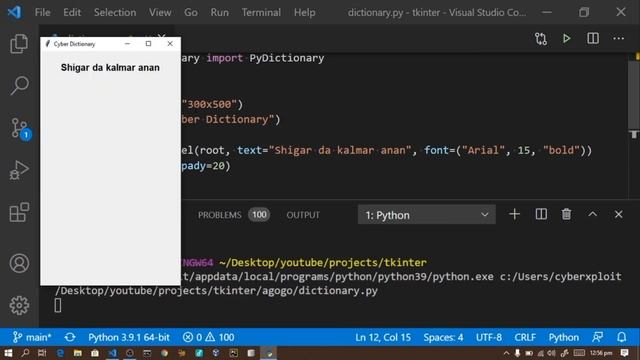Open the Extensions view
The height and width of the screenshot is (360, 640).
point(19,212)
